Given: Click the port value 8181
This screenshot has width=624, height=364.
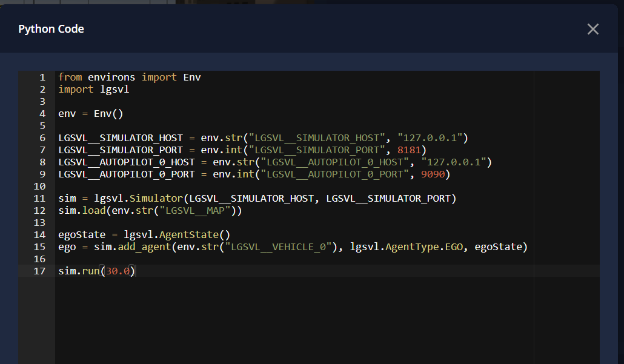Looking at the screenshot, I should pos(409,150).
